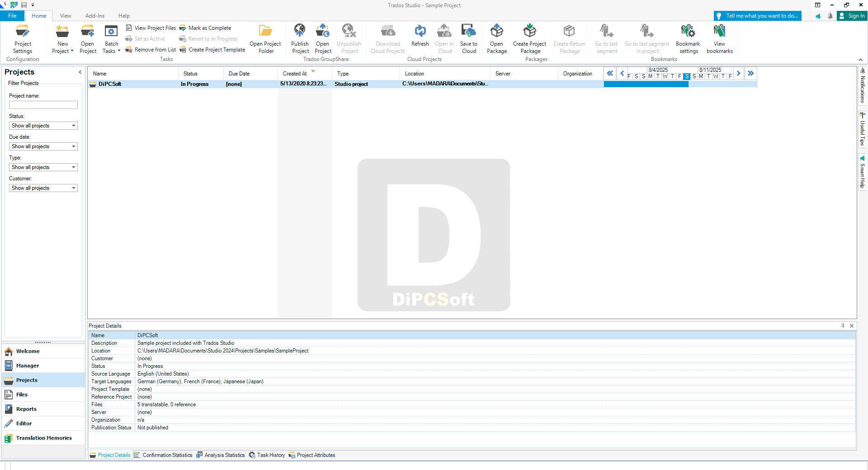Select the Projects view in navigation
This screenshot has width=868, height=470.
click(43, 380)
